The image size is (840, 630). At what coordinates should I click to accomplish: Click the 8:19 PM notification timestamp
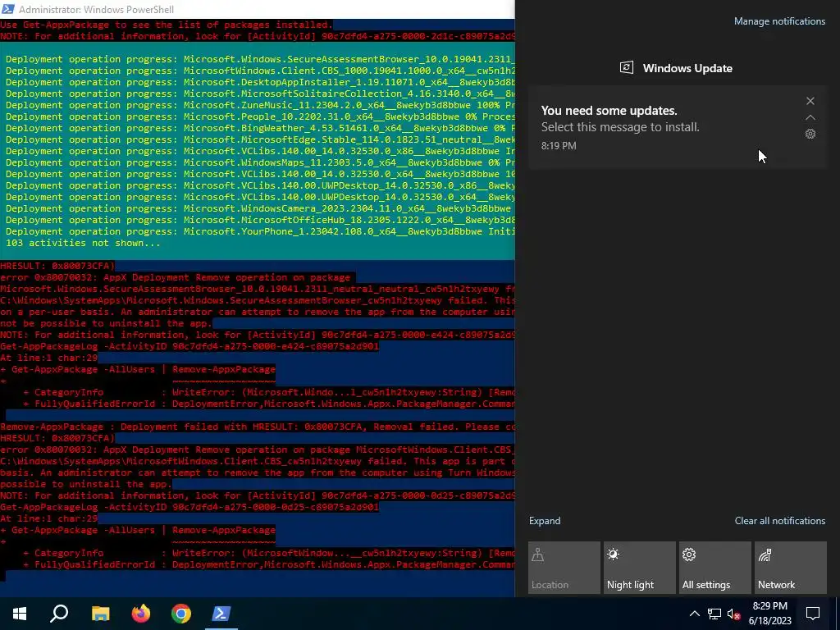pyautogui.click(x=559, y=146)
